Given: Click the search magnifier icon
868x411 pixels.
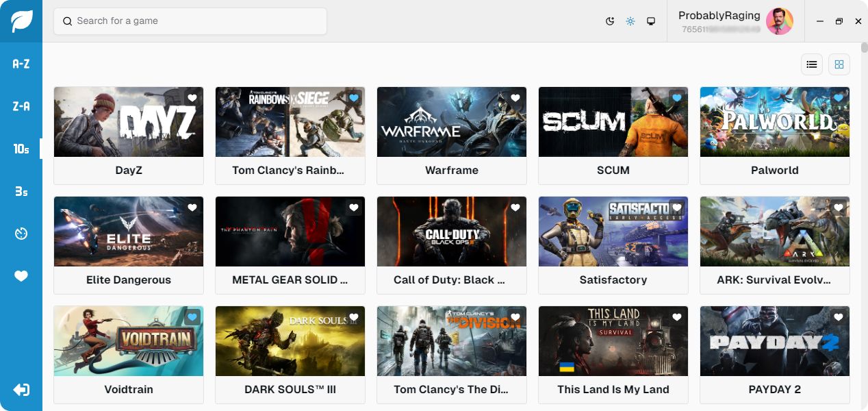Looking at the screenshot, I should pos(67,21).
